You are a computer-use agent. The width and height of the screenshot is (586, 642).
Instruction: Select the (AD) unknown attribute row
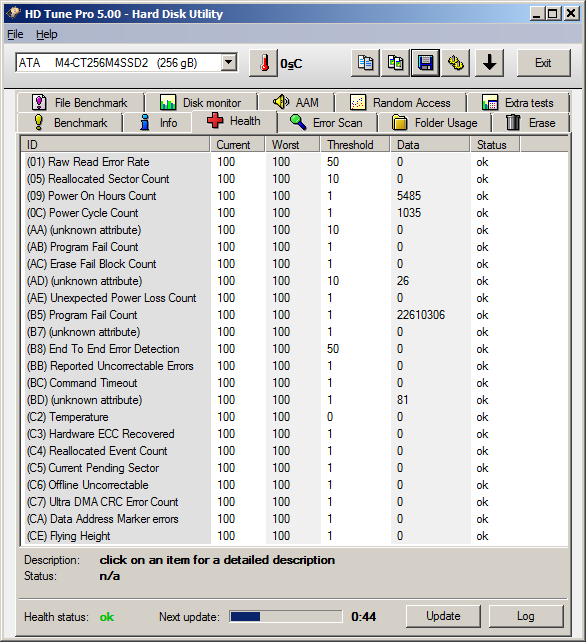(294, 281)
